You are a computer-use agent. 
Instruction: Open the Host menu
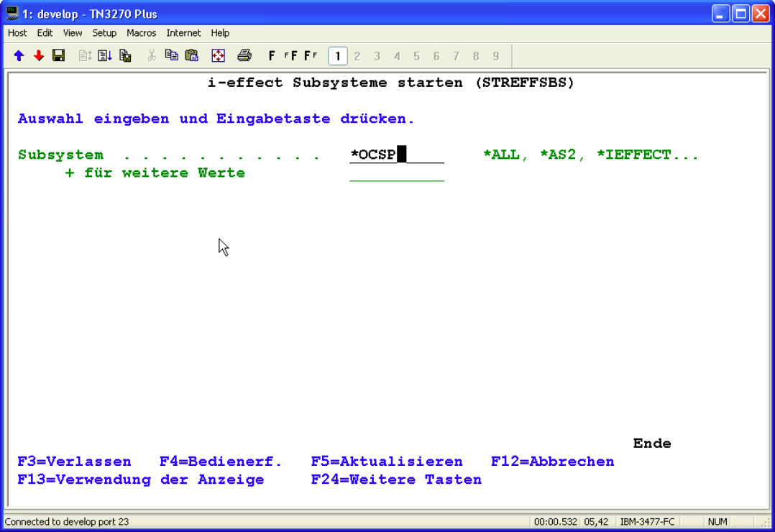(17, 33)
